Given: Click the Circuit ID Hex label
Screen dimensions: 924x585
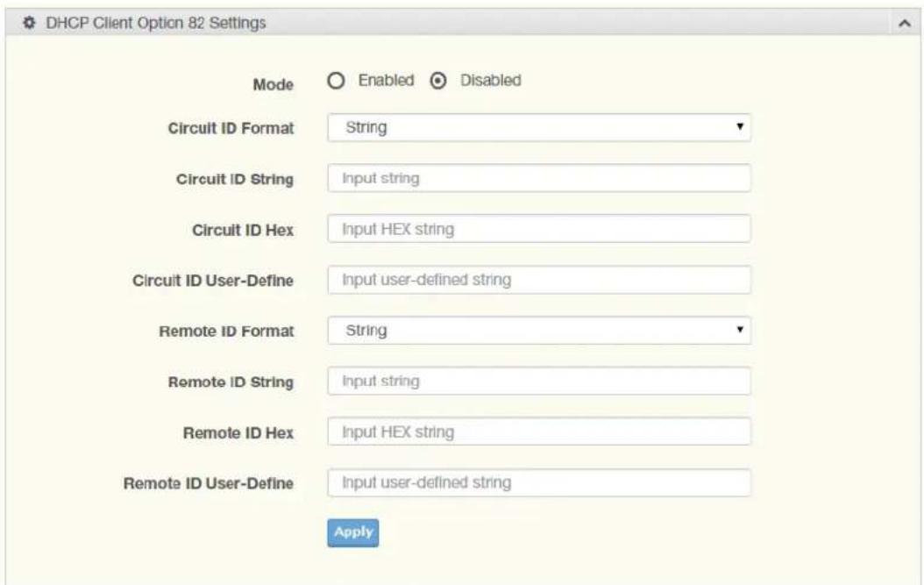Looking at the screenshot, I should (x=243, y=230).
